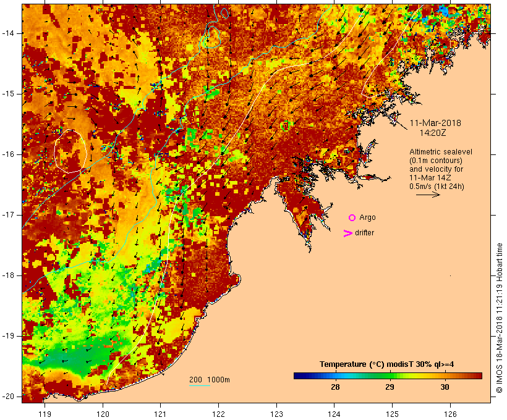This screenshot has height=420, width=507.
Task: Click the latitude label -16
Action: (8, 154)
